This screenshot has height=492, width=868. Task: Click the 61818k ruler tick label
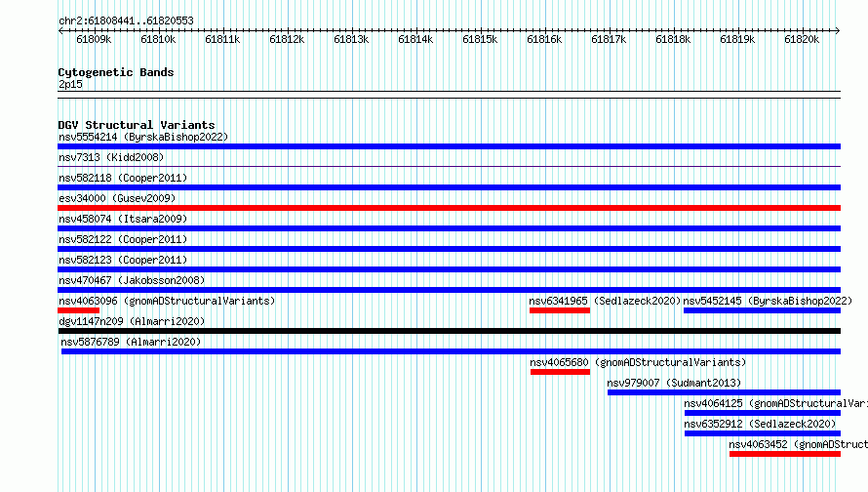673,39
